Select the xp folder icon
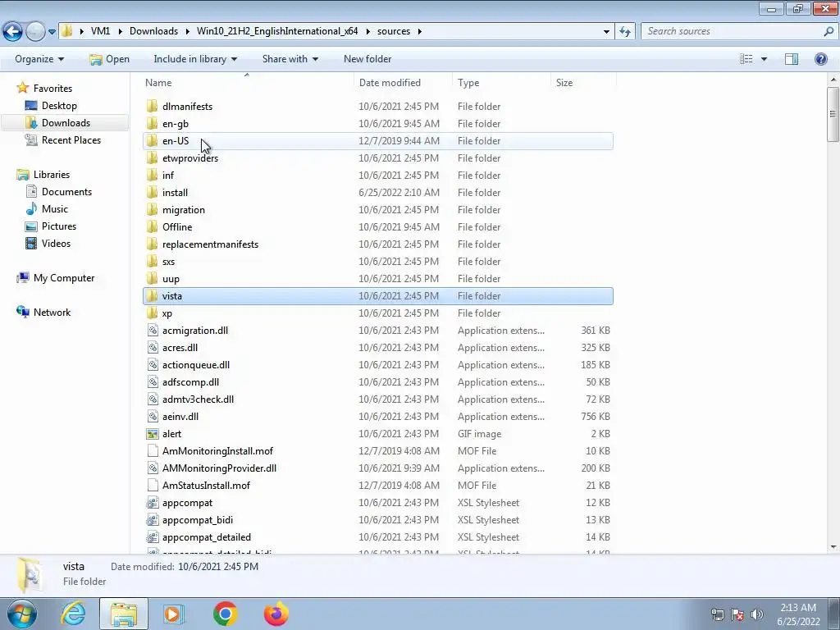This screenshot has height=630, width=840. coord(152,313)
